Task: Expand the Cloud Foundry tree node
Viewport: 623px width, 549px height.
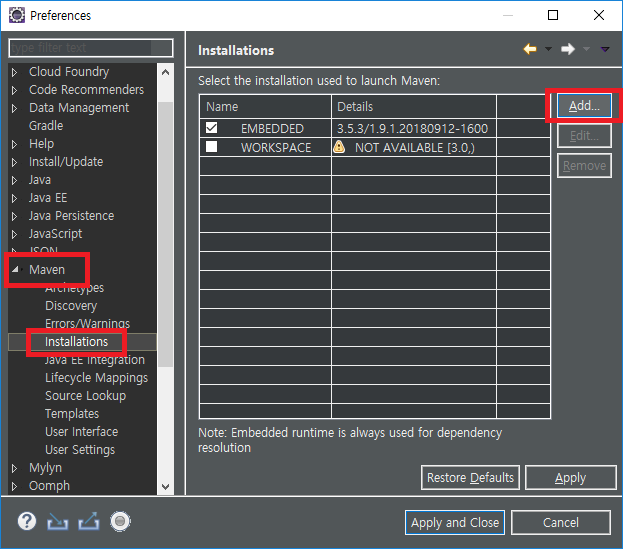Action: coord(15,72)
